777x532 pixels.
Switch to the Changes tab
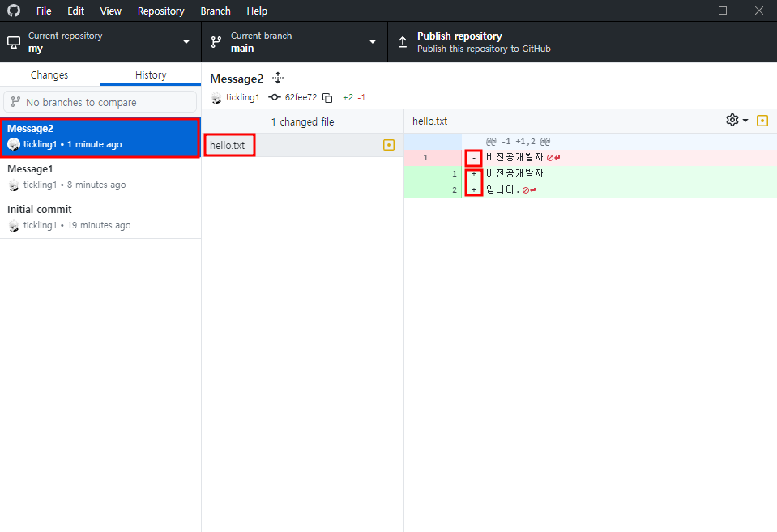pos(49,74)
